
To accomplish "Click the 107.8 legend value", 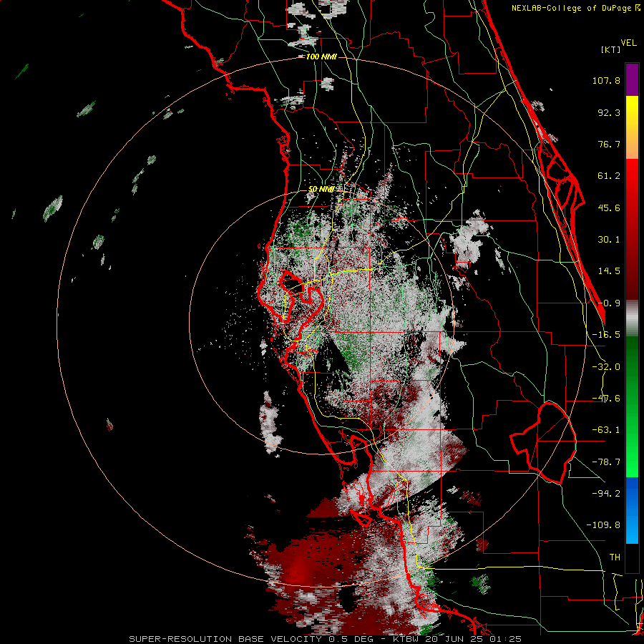I will click(606, 80).
